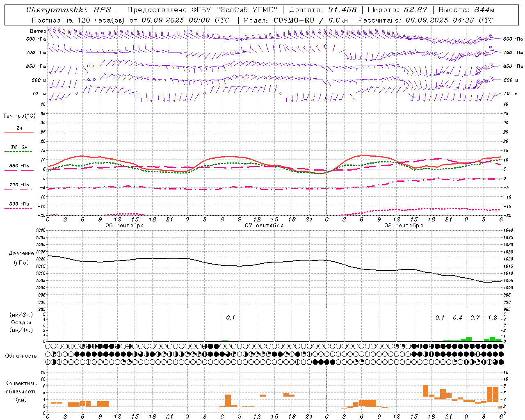Viewport: 525px width, 420px height.
Task: Click the "Тем-ра(°C)" temperature panel label
Action: [19, 116]
